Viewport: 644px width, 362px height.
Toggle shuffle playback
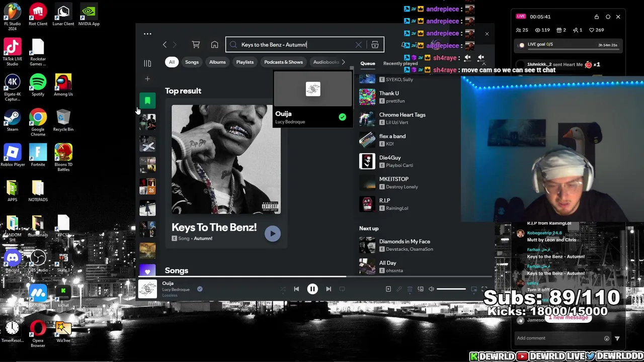(x=283, y=289)
